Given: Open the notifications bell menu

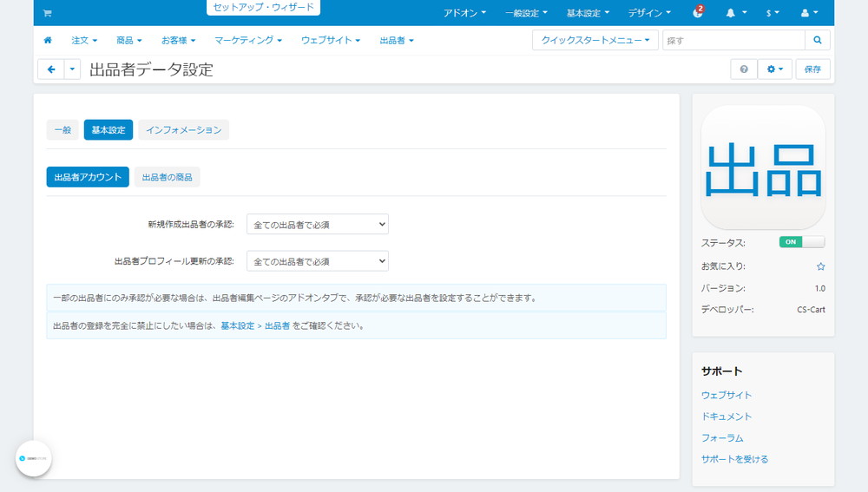Looking at the screenshot, I should tap(736, 13).
